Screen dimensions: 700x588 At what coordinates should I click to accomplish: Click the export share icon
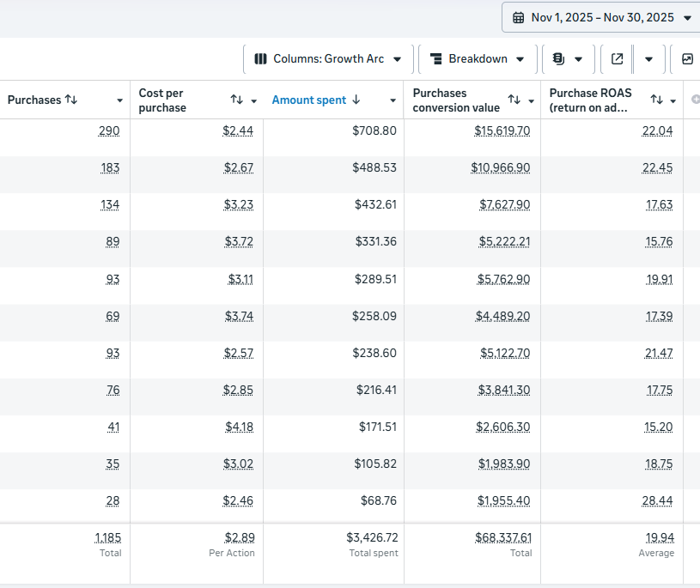tap(617, 59)
